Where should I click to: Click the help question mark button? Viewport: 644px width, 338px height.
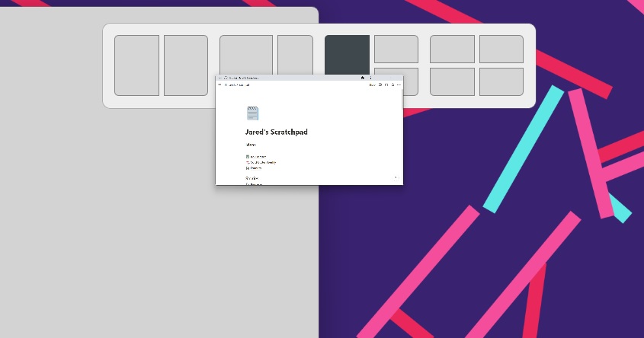click(x=396, y=177)
